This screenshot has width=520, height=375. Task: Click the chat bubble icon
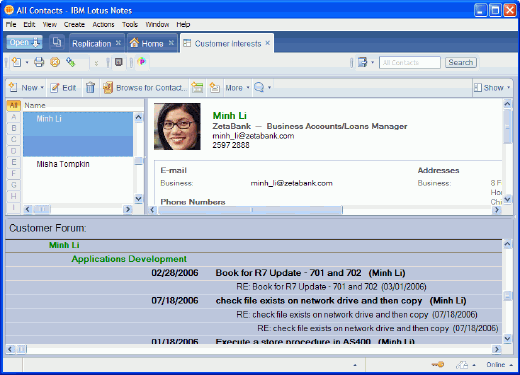[x=259, y=87]
